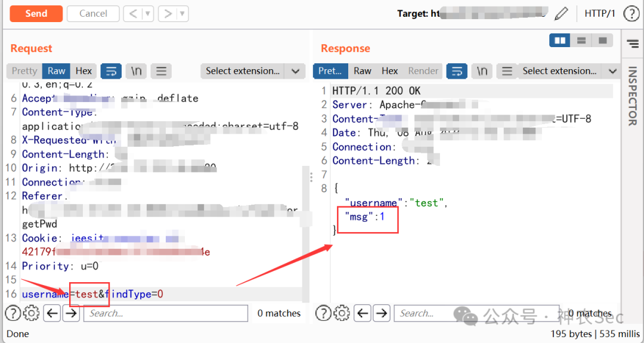Open Response panel hamburger menu

click(507, 71)
